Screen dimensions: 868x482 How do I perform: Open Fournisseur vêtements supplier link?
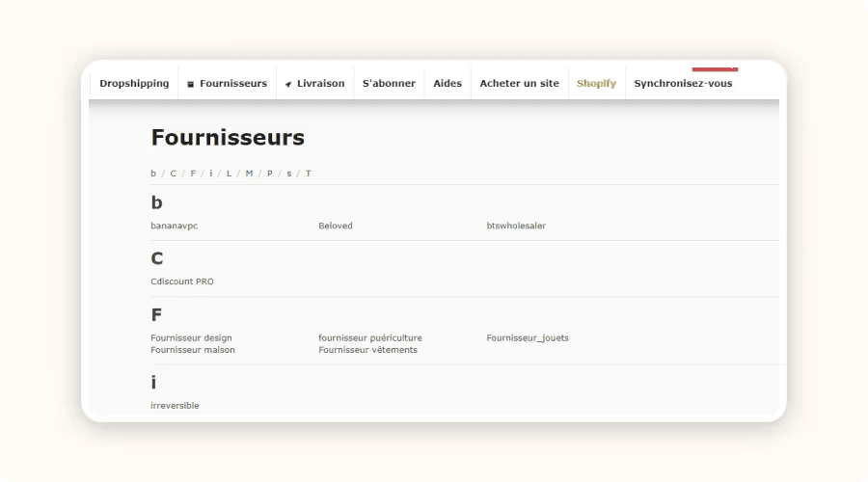tap(367, 350)
